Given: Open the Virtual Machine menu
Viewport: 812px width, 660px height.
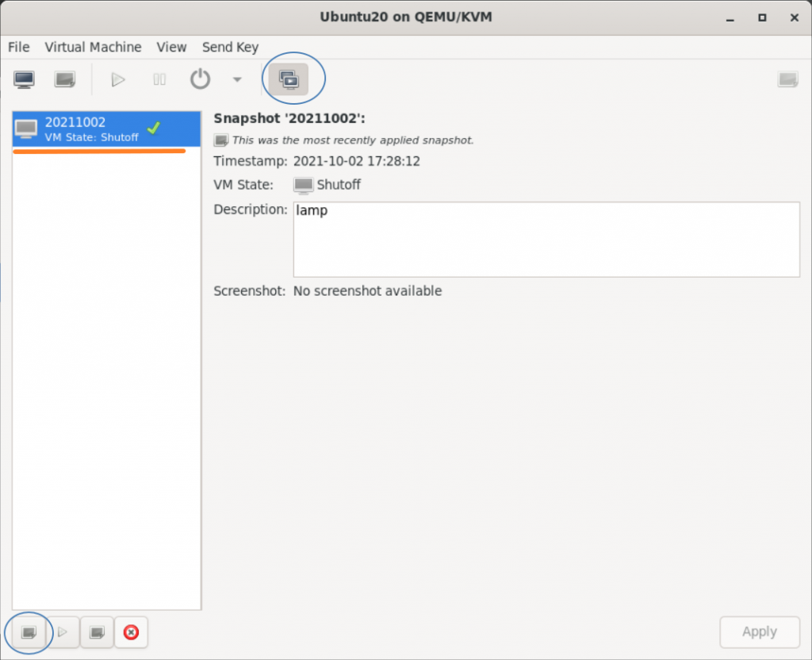Looking at the screenshot, I should pos(93,47).
